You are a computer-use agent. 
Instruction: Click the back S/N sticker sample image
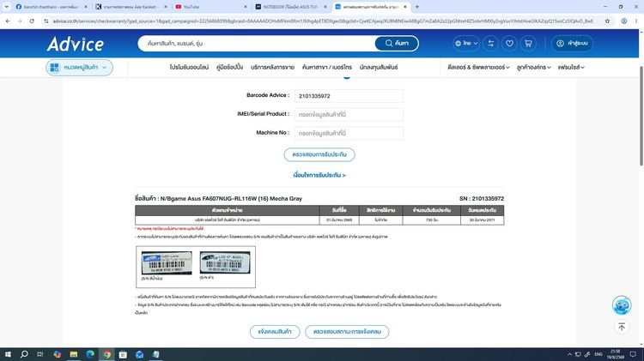225,262
